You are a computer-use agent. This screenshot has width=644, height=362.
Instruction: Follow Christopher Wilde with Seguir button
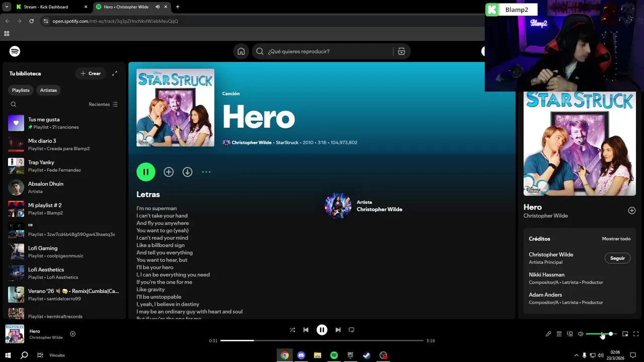point(617,258)
